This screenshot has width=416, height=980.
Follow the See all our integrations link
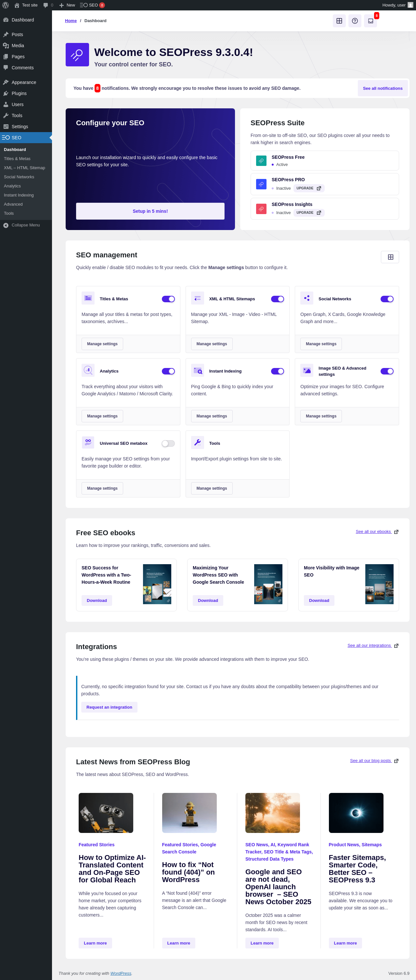point(373,646)
